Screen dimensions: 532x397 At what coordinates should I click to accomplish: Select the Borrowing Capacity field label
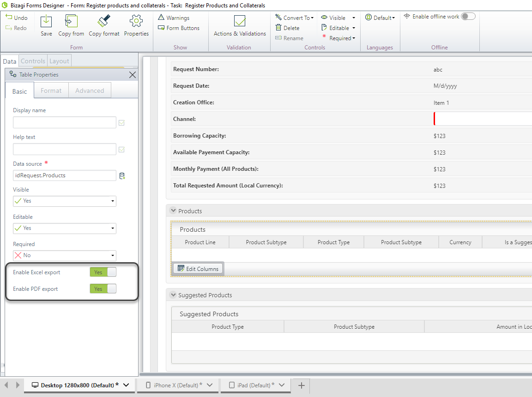click(x=199, y=136)
